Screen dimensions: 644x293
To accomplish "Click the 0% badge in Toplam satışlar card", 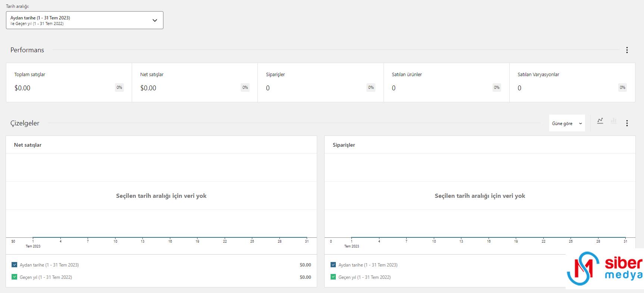I will [x=119, y=87].
